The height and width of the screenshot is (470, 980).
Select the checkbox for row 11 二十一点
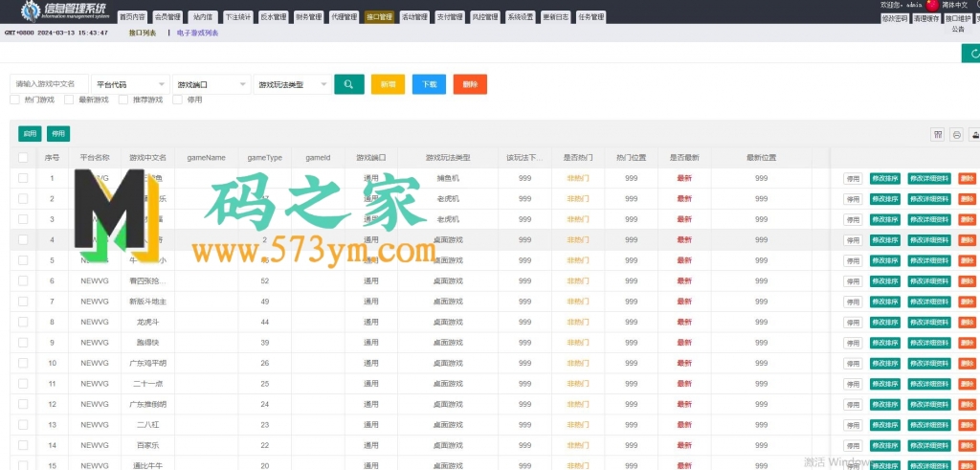coord(23,383)
